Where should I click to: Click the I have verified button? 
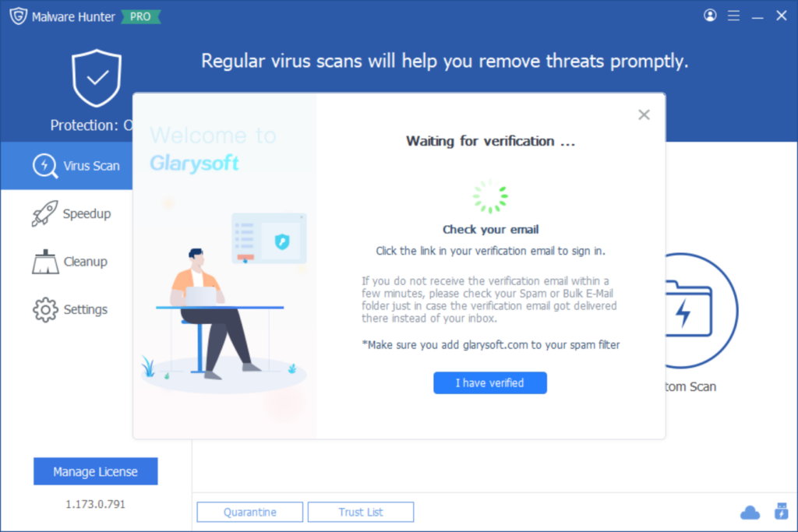coord(490,383)
